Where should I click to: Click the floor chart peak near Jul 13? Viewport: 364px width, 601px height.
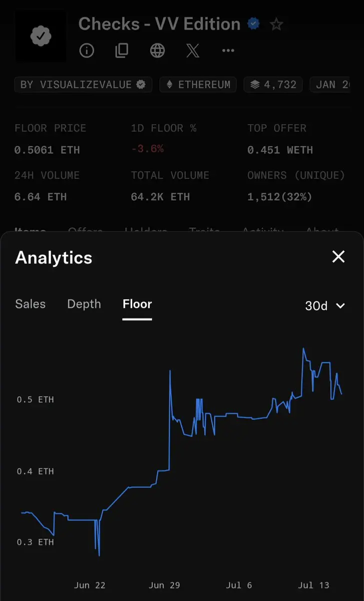[303, 349]
